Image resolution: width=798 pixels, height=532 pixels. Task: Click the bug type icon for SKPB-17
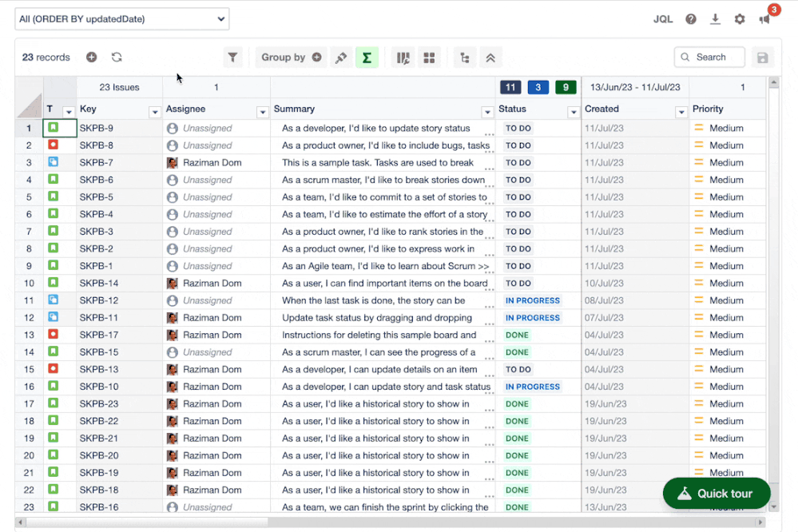click(53, 334)
